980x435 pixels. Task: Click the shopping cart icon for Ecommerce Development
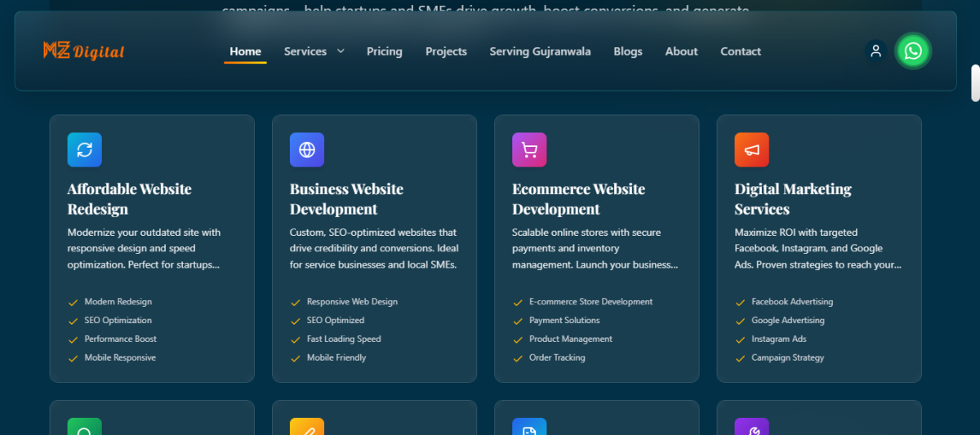coord(529,149)
